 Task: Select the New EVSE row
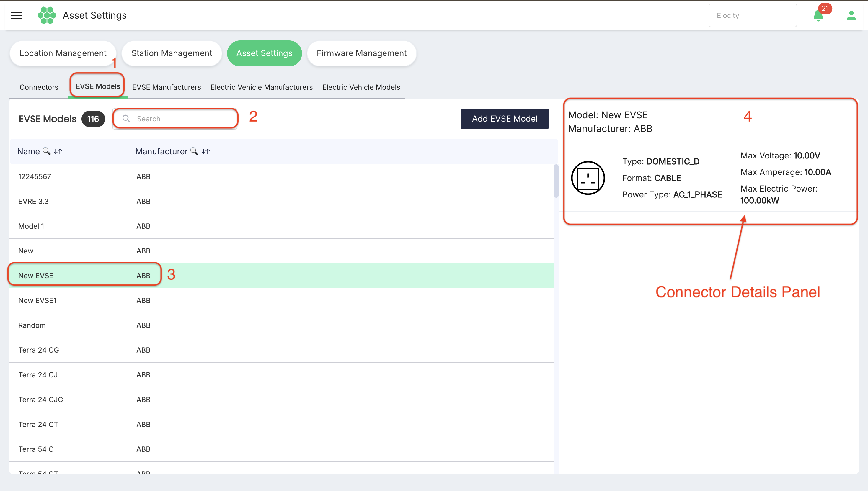(x=282, y=276)
